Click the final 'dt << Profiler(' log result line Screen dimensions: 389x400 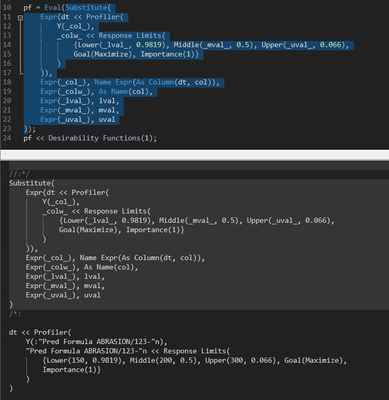40,332
